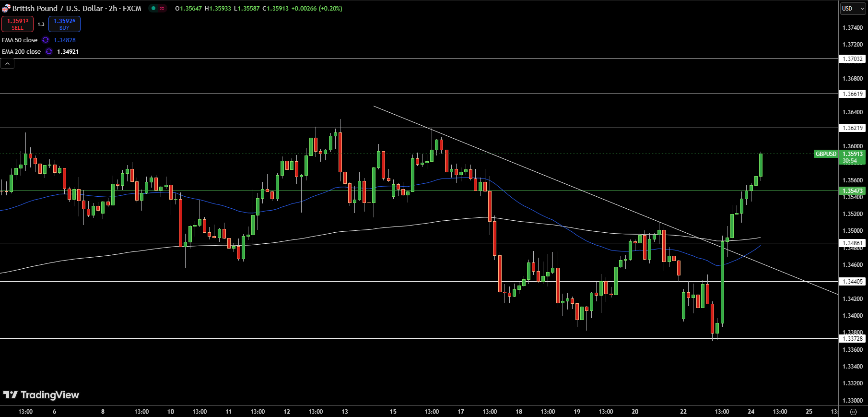Select the latest green candle at 1.35913
868x417 pixels.
(x=761, y=165)
